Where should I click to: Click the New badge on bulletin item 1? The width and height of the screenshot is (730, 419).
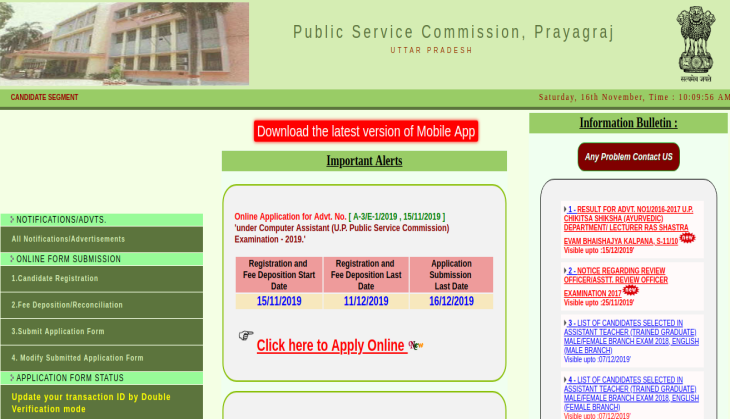click(x=687, y=238)
